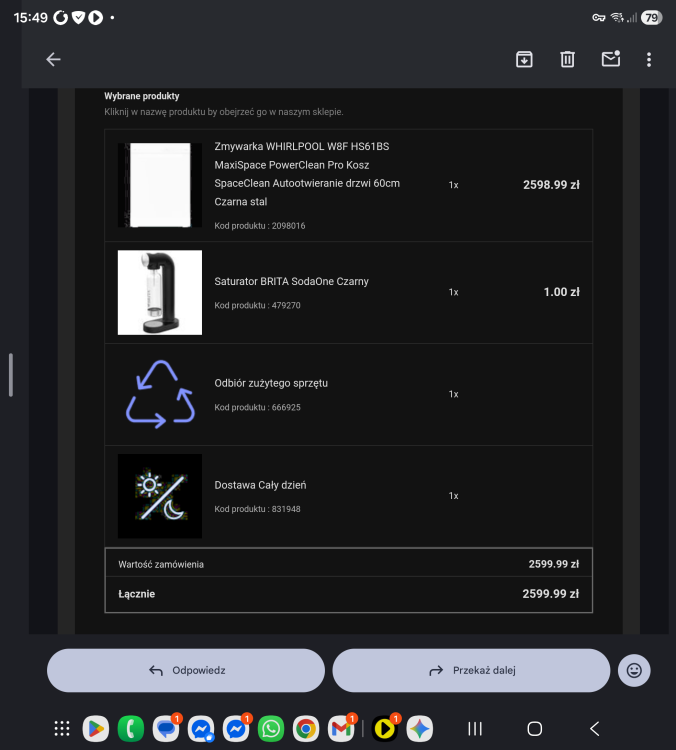Tap the dishwasher product thumbnail

point(160,185)
